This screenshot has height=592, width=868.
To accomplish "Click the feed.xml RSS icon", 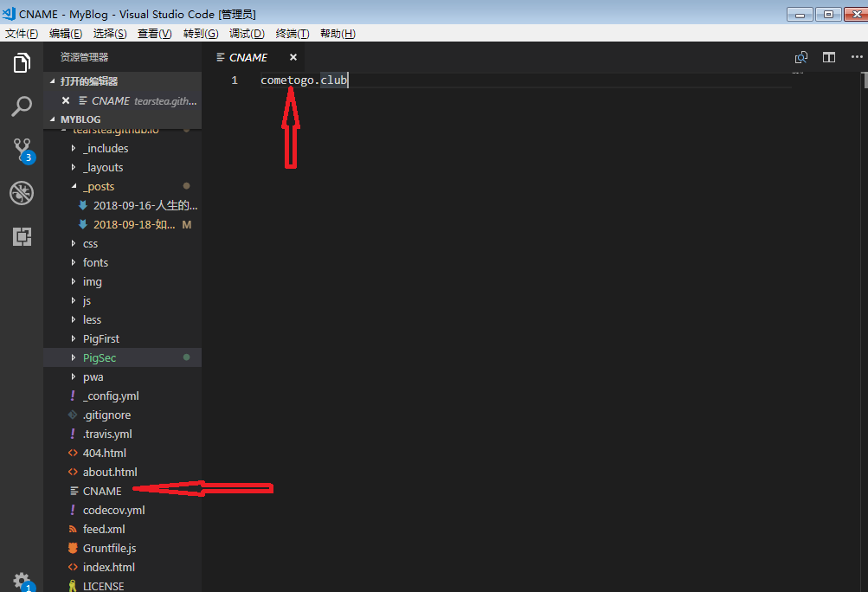I will pyautogui.click(x=73, y=529).
